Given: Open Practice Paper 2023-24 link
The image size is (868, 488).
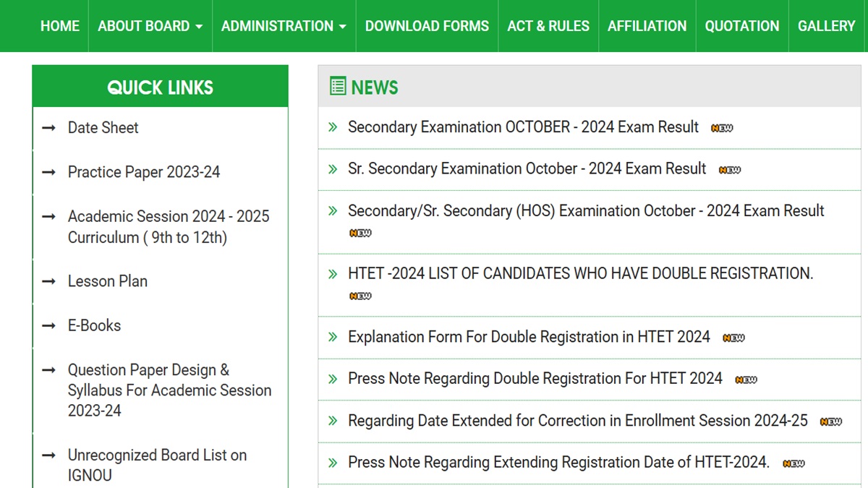Looking at the screenshot, I should coord(144,172).
